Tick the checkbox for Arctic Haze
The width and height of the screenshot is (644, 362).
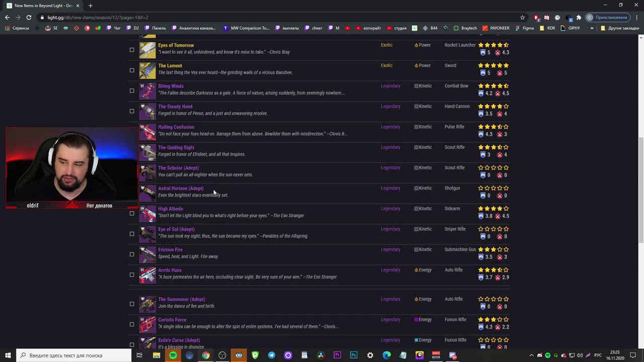coord(132,275)
